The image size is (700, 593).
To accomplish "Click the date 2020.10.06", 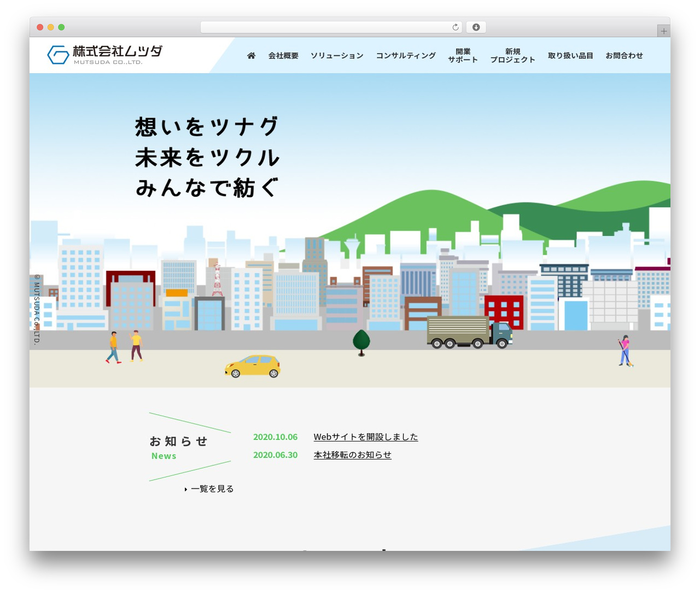I will tap(275, 437).
